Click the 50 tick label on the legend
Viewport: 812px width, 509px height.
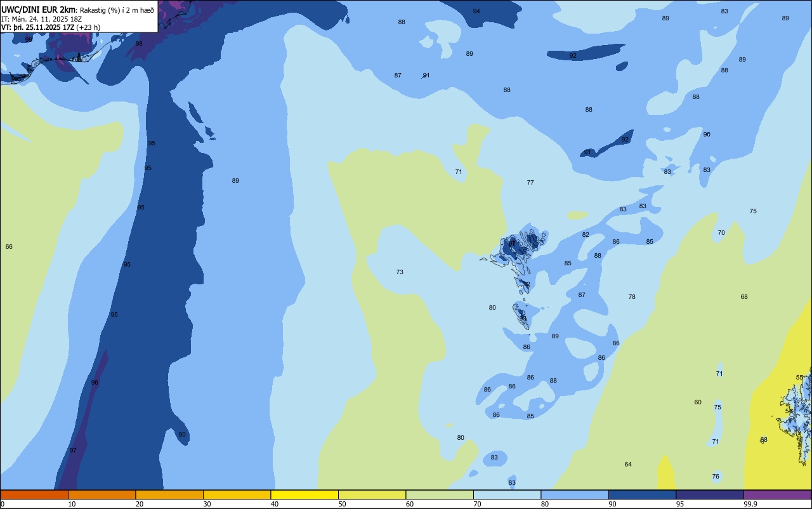pyautogui.click(x=342, y=504)
